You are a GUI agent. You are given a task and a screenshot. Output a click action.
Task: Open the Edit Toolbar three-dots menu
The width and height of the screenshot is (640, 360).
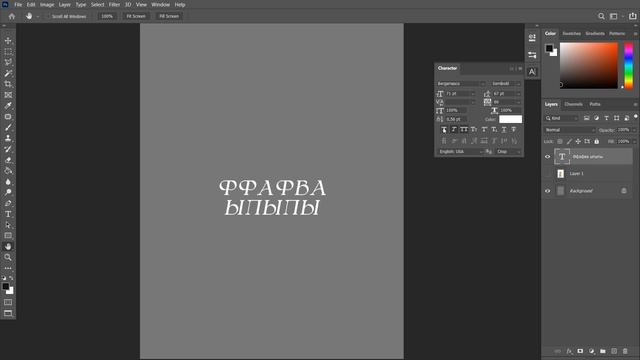(8, 268)
